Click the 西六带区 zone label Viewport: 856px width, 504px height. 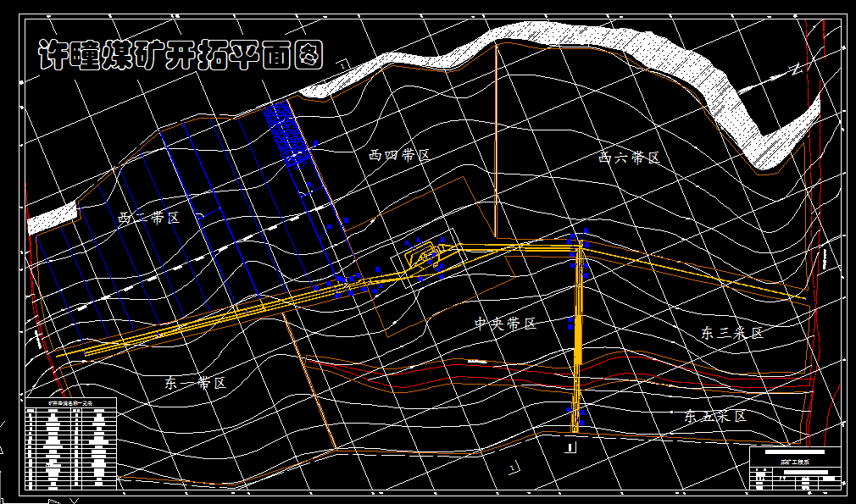click(629, 158)
